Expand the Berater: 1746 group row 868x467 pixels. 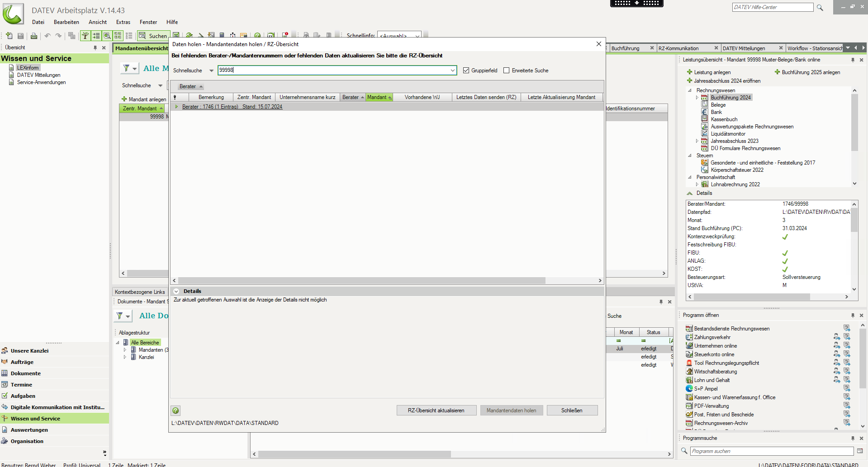[176, 107]
